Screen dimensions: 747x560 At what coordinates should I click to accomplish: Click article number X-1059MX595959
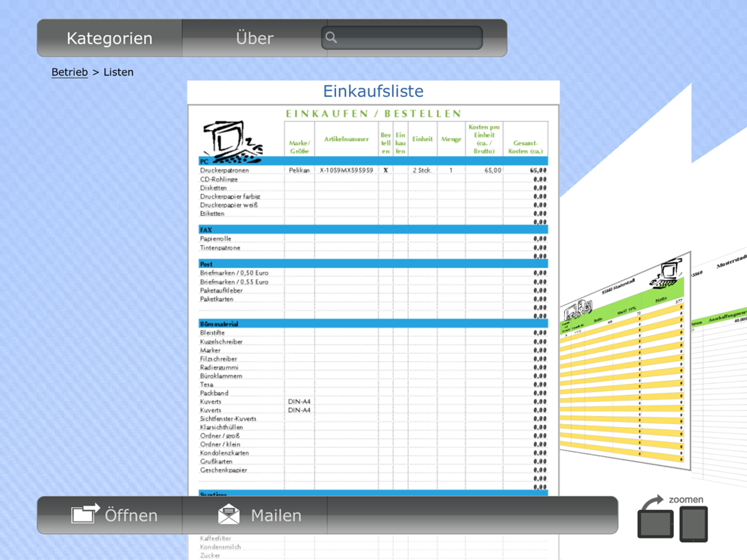347,170
